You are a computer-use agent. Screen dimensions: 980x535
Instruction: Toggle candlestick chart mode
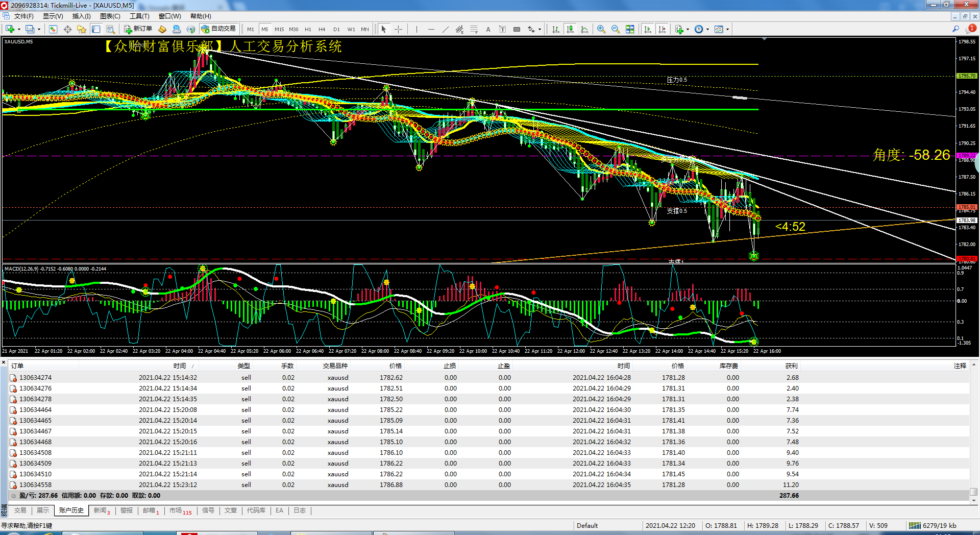tap(570, 29)
